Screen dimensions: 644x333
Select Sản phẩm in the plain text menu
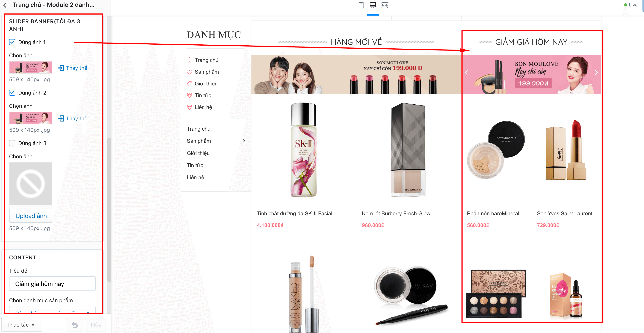[x=199, y=141]
